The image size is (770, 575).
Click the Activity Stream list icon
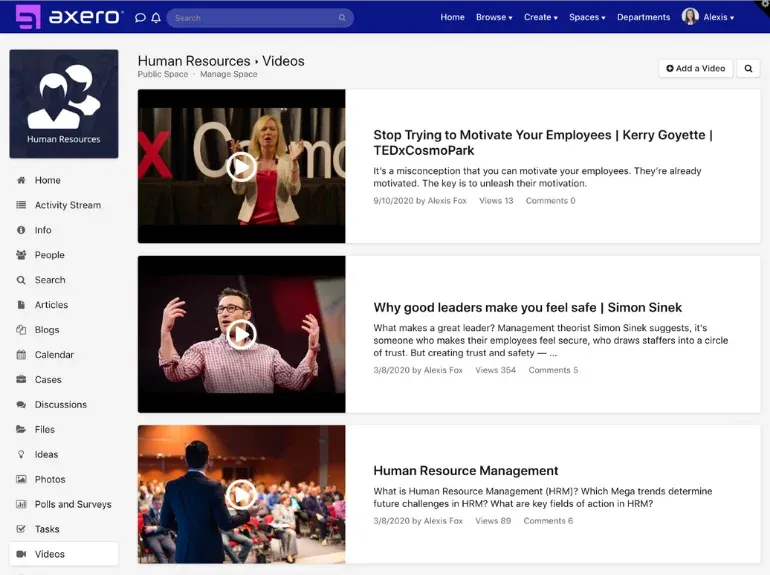pos(21,205)
